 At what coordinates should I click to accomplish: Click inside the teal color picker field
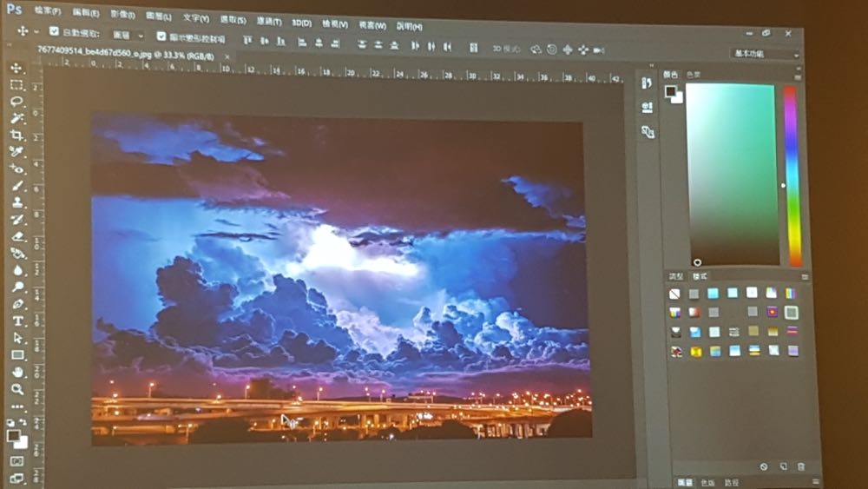(x=732, y=175)
